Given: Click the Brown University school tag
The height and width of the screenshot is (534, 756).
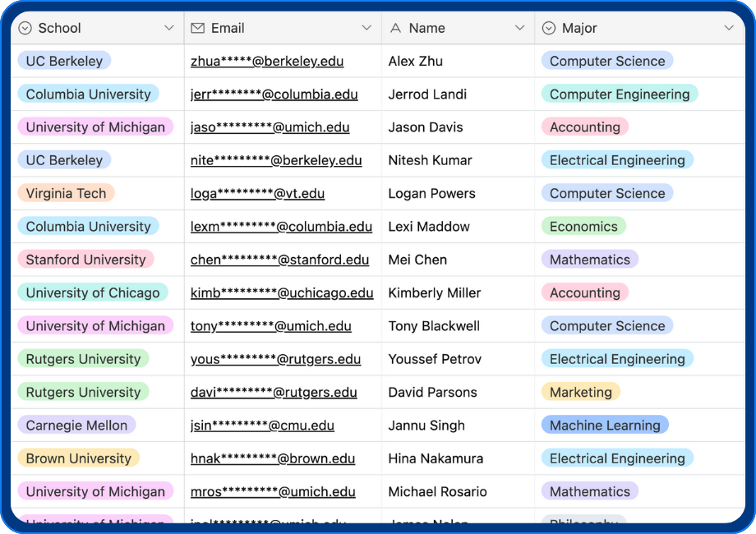Looking at the screenshot, I should 79,458.
